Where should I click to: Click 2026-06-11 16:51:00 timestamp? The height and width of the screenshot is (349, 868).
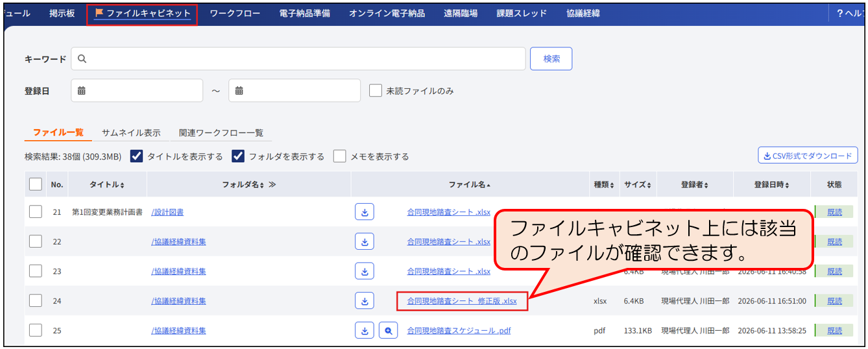point(773,301)
